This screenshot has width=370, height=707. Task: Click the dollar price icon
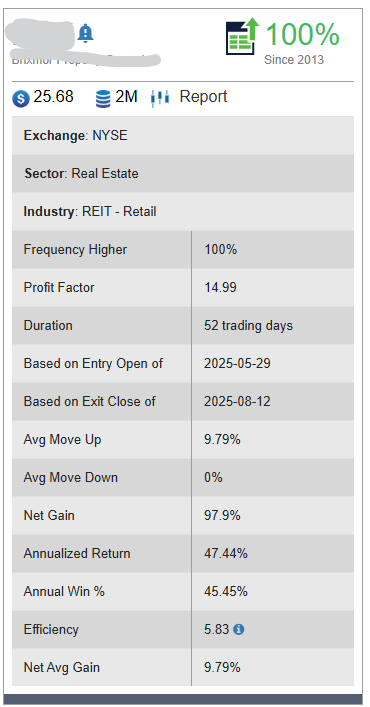click(x=21, y=98)
